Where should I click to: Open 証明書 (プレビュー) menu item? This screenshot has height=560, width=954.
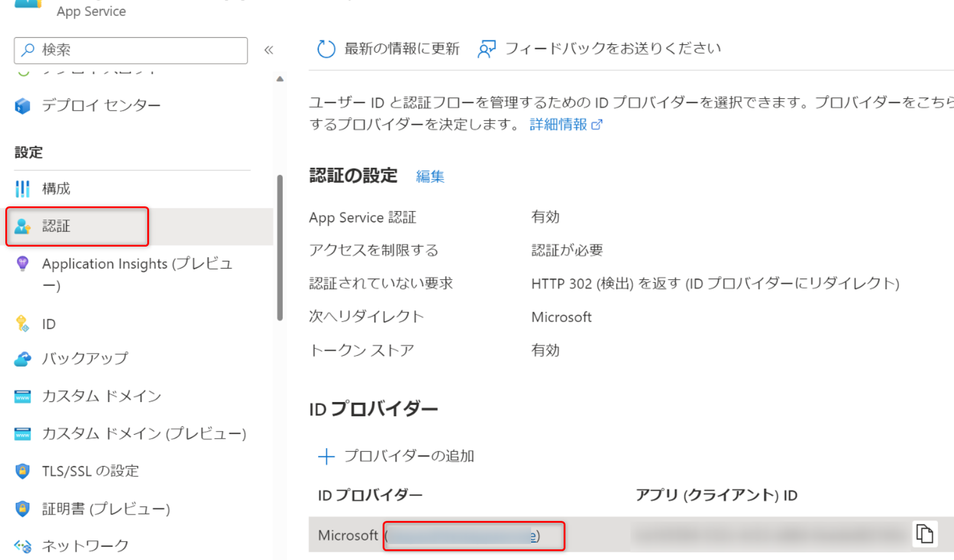point(106,509)
